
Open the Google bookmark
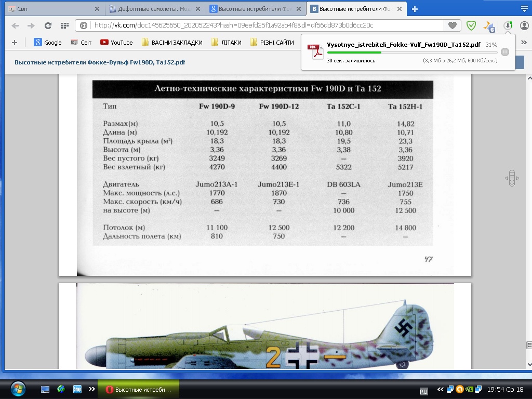point(48,43)
